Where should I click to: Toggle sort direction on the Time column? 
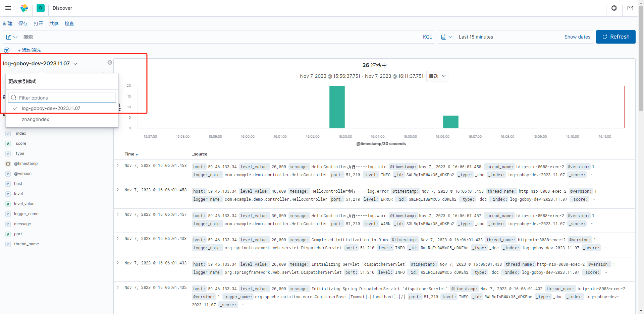point(136,154)
